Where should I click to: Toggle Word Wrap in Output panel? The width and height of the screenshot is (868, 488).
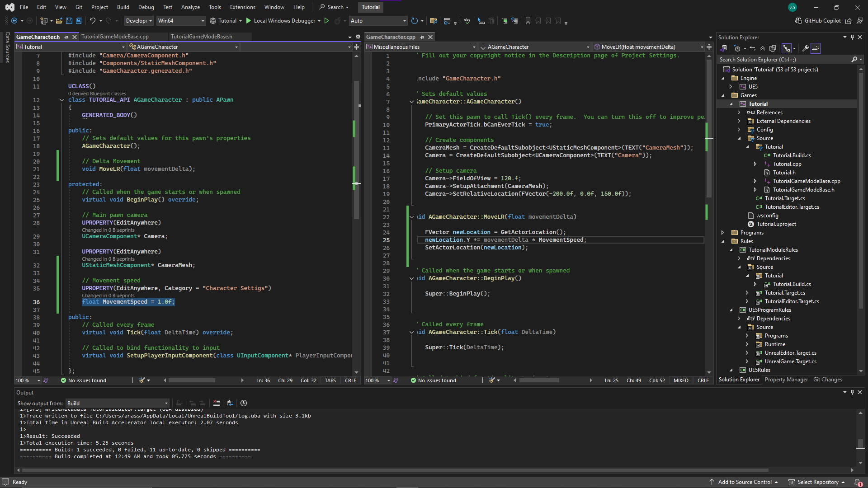pyautogui.click(x=230, y=403)
